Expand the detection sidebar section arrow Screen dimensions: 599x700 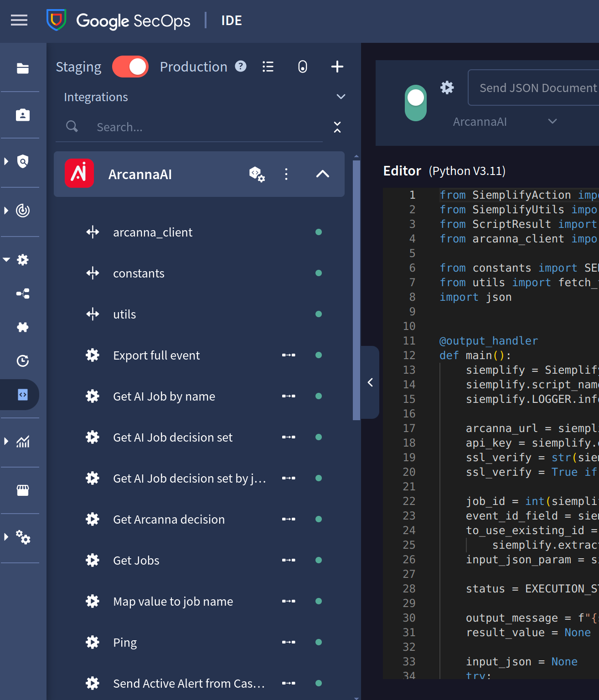[6, 211]
